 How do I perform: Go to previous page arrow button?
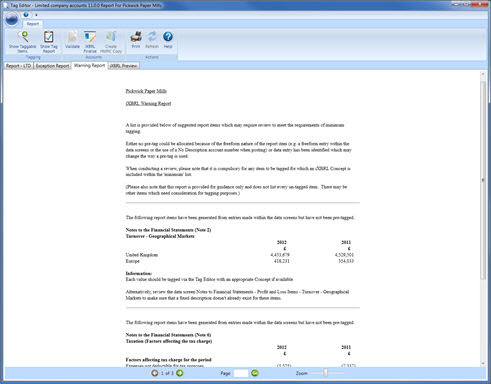coord(155,373)
